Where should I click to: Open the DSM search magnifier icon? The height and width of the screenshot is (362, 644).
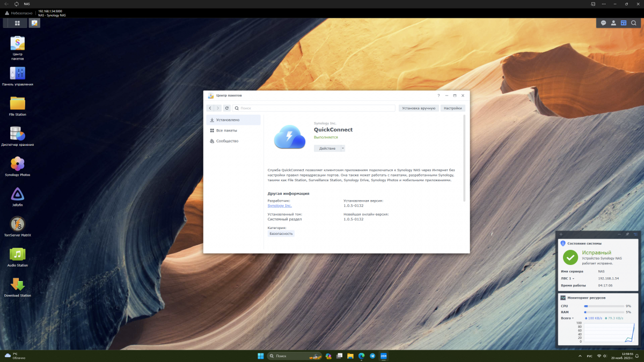click(634, 23)
